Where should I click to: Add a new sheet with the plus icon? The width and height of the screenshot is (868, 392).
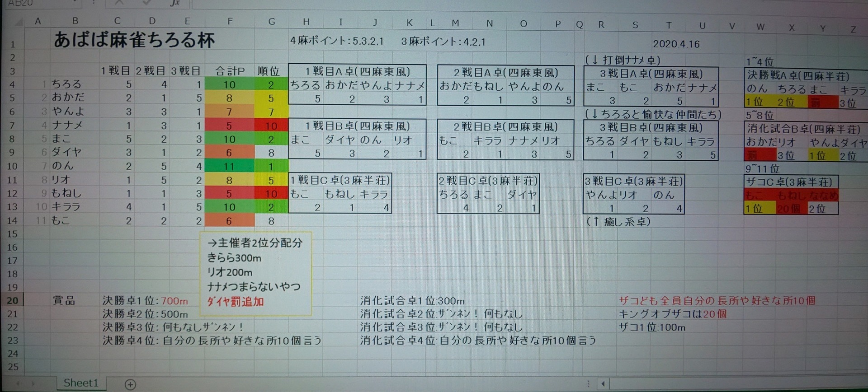click(x=130, y=384)
